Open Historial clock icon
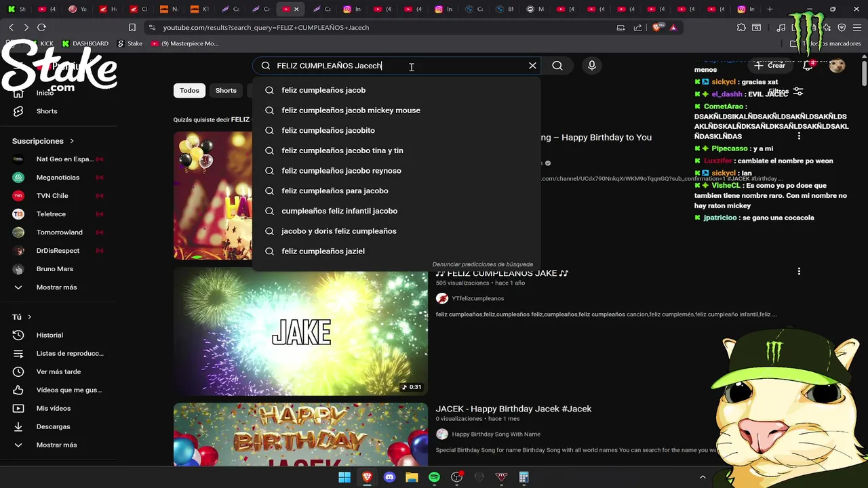The image size is (868, 488). click(x=18, y=335)
